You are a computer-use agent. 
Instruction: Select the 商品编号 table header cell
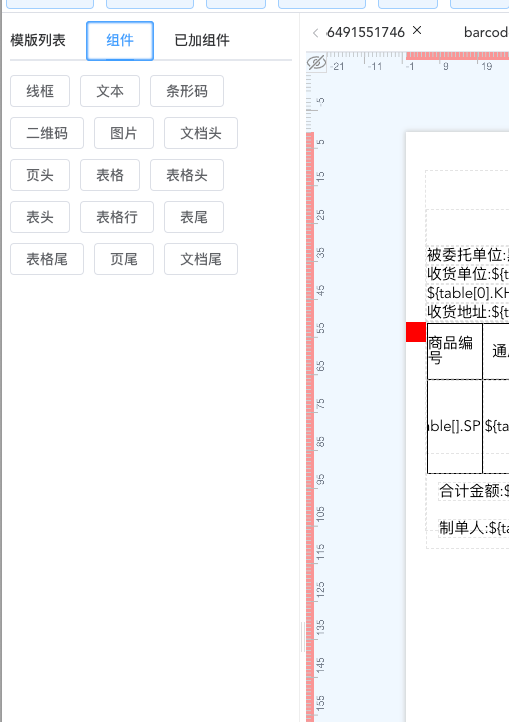pyautogui.click(x=455, y=351)
